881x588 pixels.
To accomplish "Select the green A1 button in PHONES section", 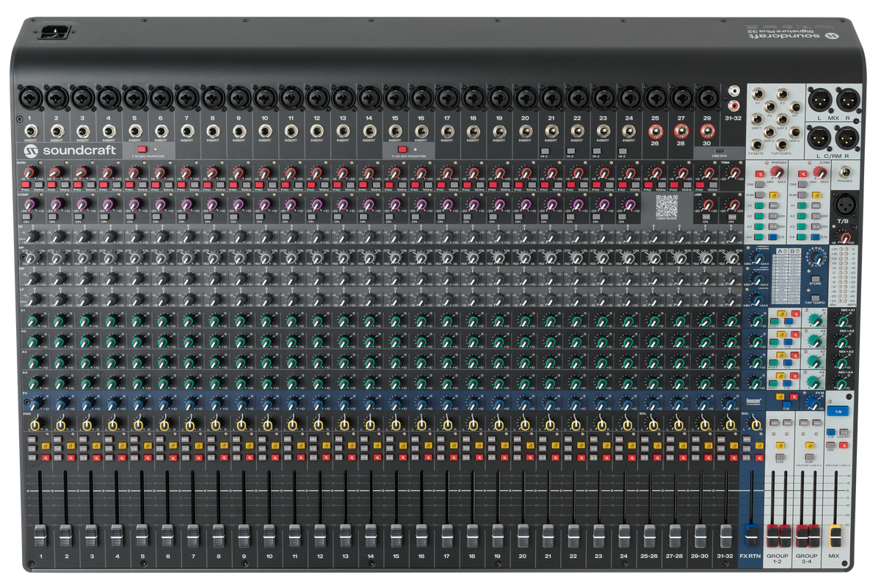I will click(x=759, y=206).
